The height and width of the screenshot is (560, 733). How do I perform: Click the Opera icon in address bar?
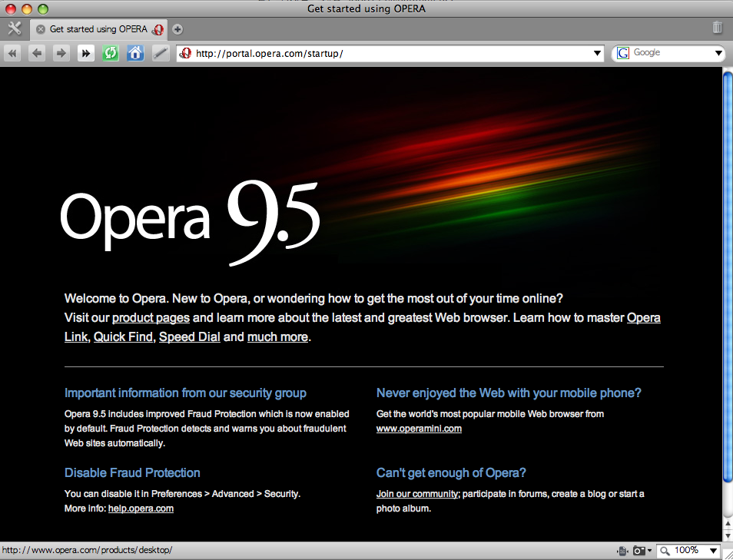(x=186, y=53)
